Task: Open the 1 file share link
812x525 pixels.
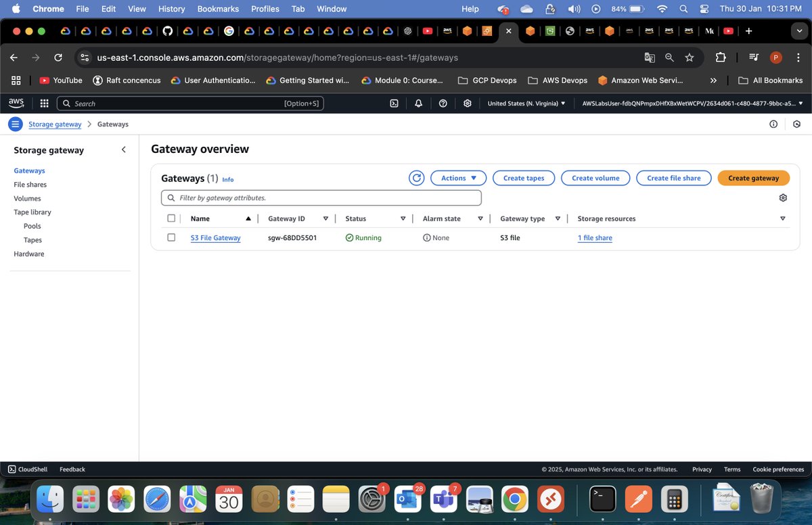Action: pyautogui.click(x=595, y=238)
